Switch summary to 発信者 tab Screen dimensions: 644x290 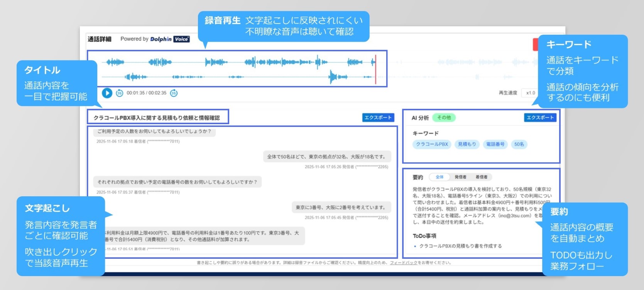point(460,177)
